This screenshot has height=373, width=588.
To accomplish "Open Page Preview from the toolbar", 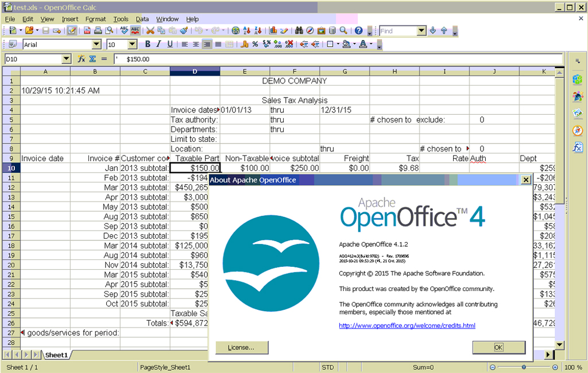I will (x=109, y=31).
